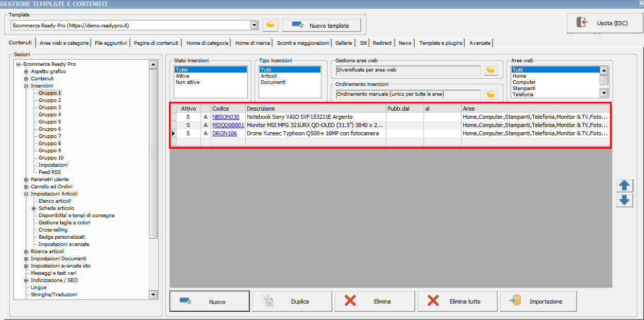Screen dimensions: 644x320
Task: Expand Contenuti tree node
Action: (26, 79)
